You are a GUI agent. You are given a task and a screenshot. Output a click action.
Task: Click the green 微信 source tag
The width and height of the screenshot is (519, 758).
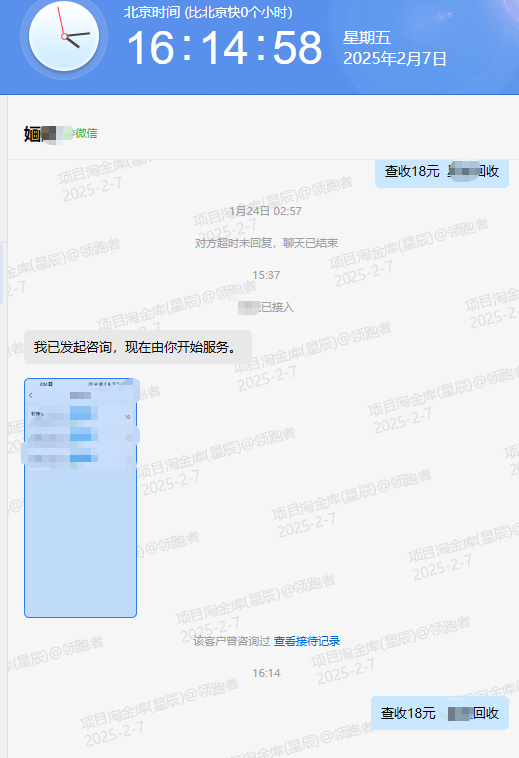pyautogui.click(x=86, y=133)
